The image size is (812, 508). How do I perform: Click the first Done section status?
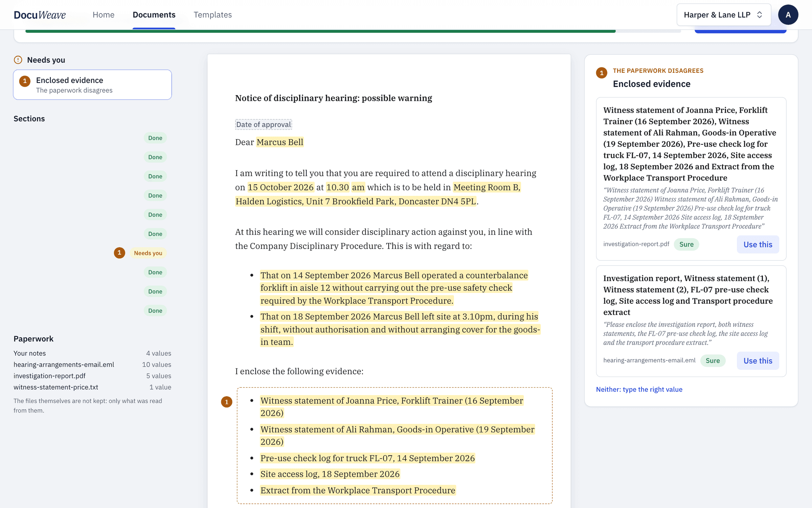155,138
